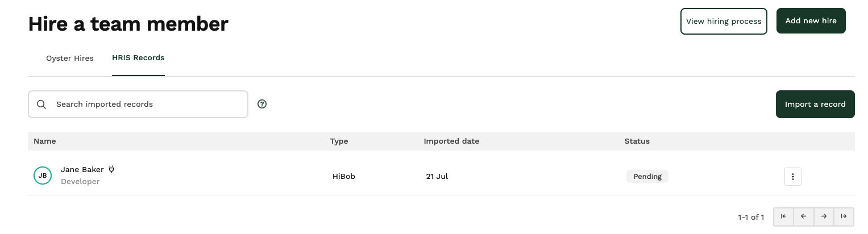Go to the first page of records
The image size is (868, 234).
[x=784, y=216]
